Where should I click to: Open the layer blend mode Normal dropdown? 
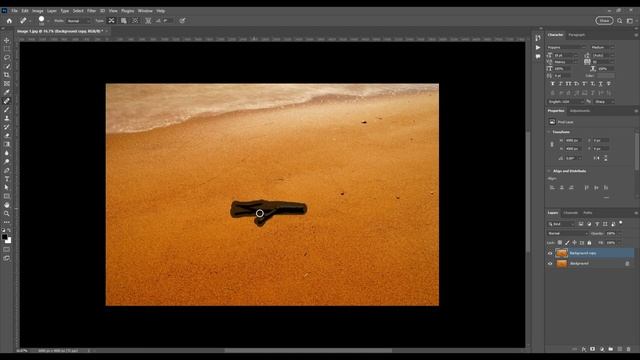click(x=567, y=233)
